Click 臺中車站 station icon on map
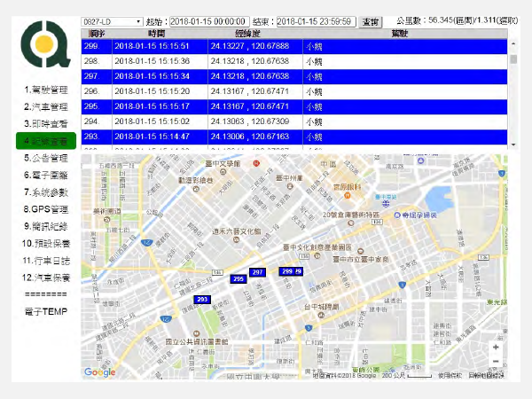Screen dimensions: 532x399 click(x=386, y=204)
